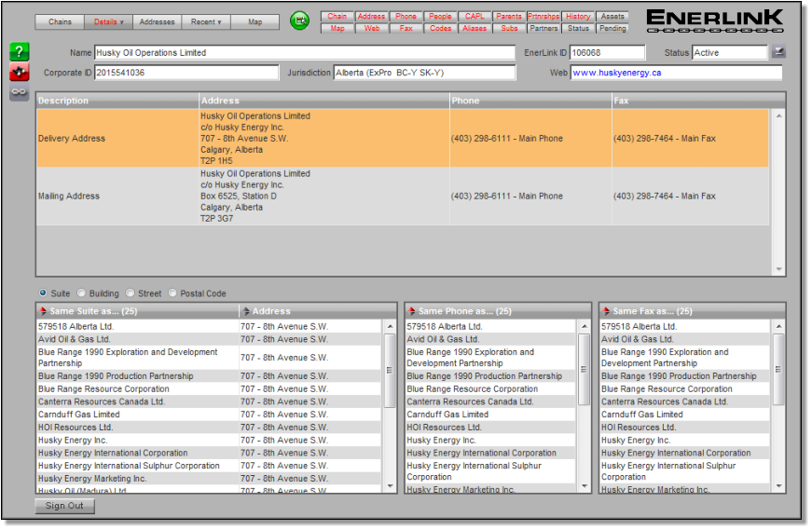
Task: Click the Subs button
Action: coord(509,28)
